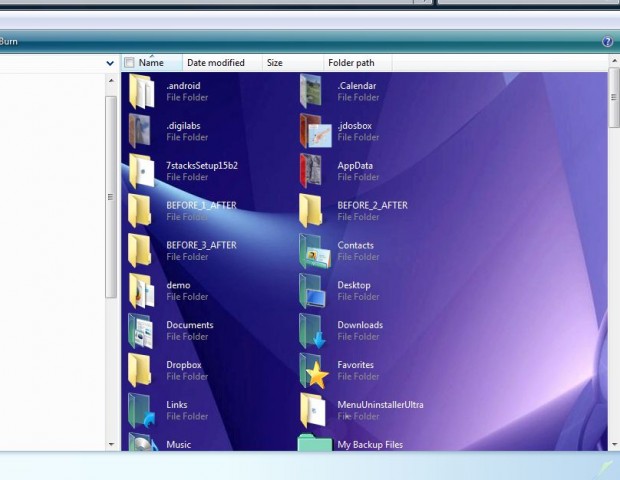Screen dimensions: 620x480
Task: Open the Favorites star folder icon
Action: [x=314, y=371]
